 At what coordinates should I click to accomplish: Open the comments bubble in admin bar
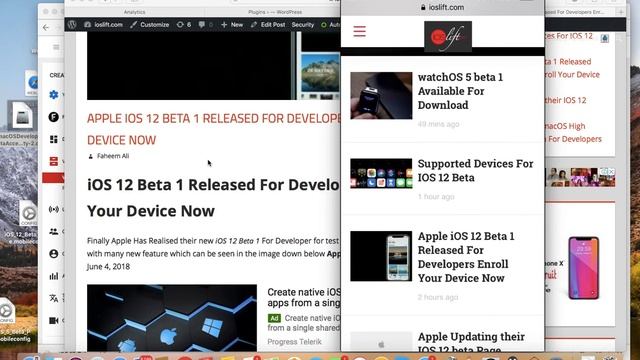(205, 24)
